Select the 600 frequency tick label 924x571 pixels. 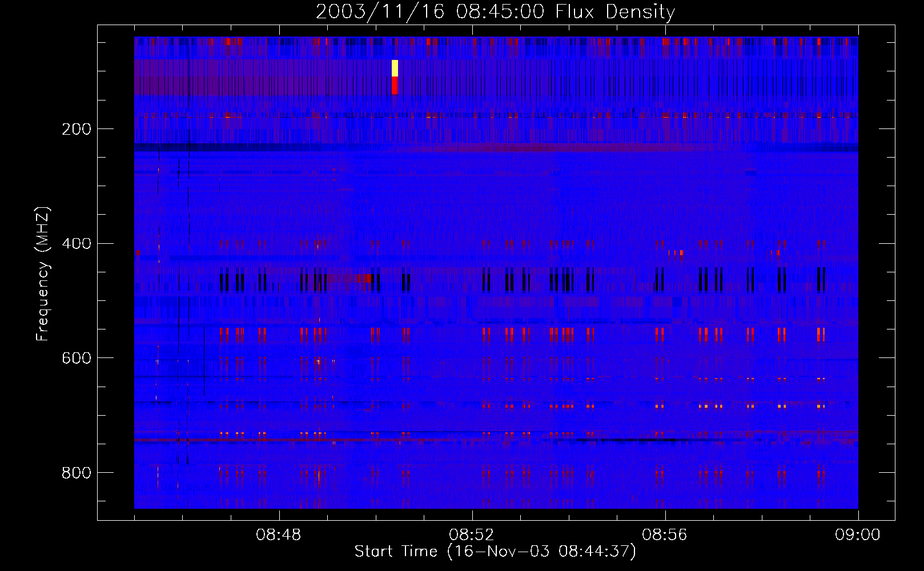coord(77,358)
